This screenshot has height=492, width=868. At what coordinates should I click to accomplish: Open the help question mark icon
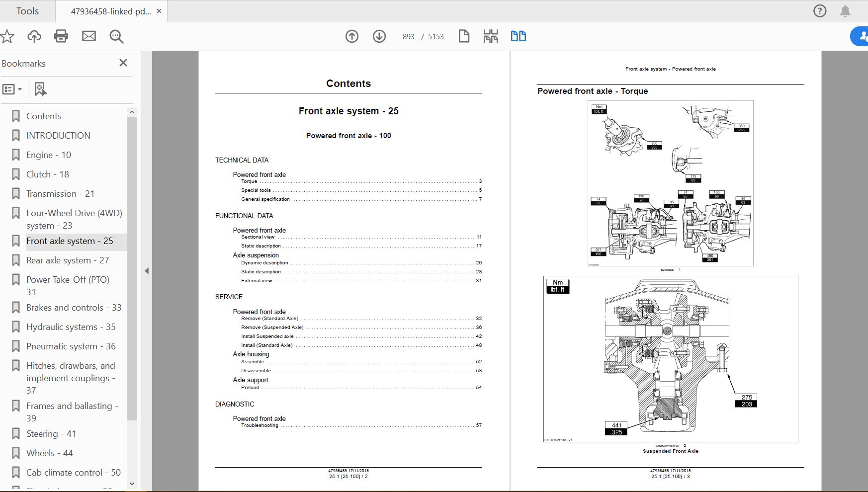(820, 11)
